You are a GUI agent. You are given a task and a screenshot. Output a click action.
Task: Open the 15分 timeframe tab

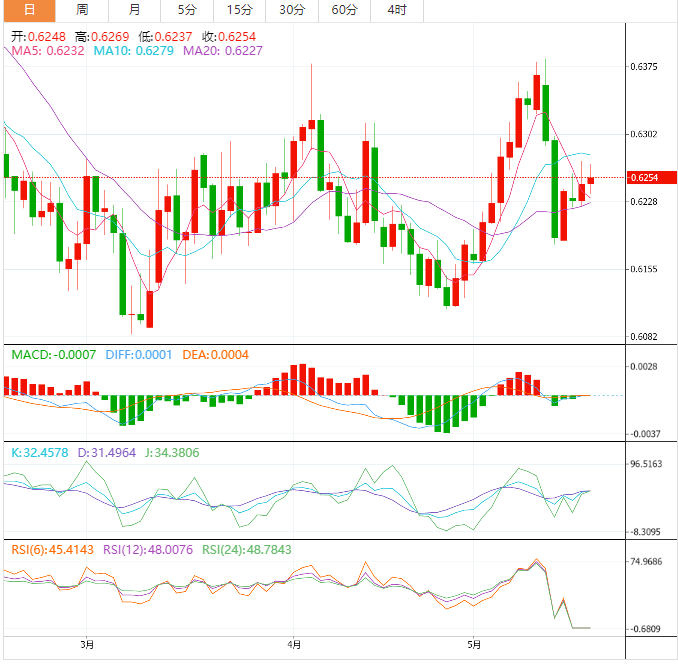240,10
